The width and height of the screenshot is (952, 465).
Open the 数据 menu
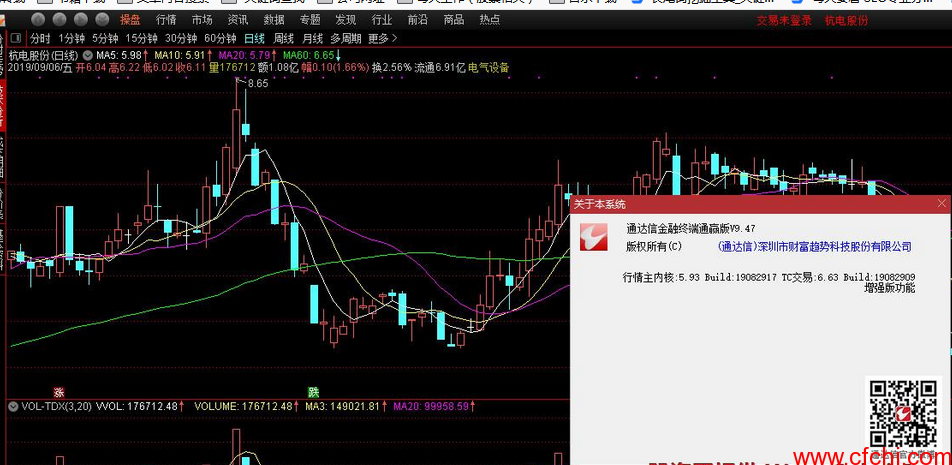[x=274, y=19]
